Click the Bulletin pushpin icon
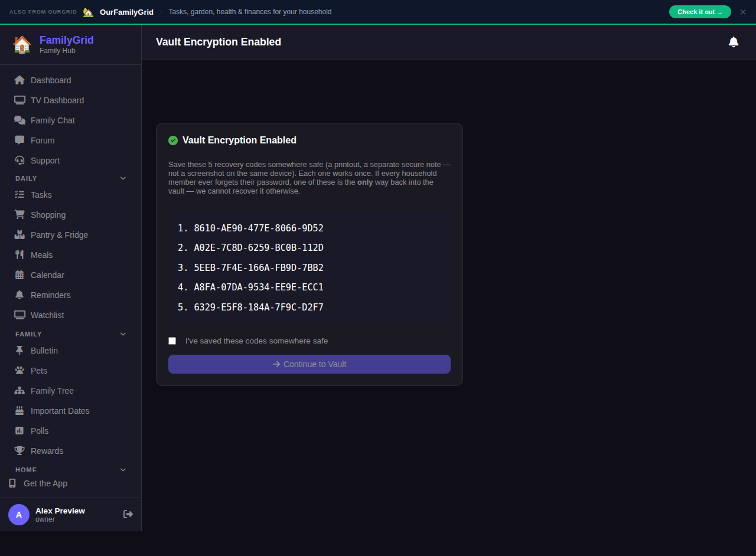Screen dimensions: 756x556 (19, 351)
